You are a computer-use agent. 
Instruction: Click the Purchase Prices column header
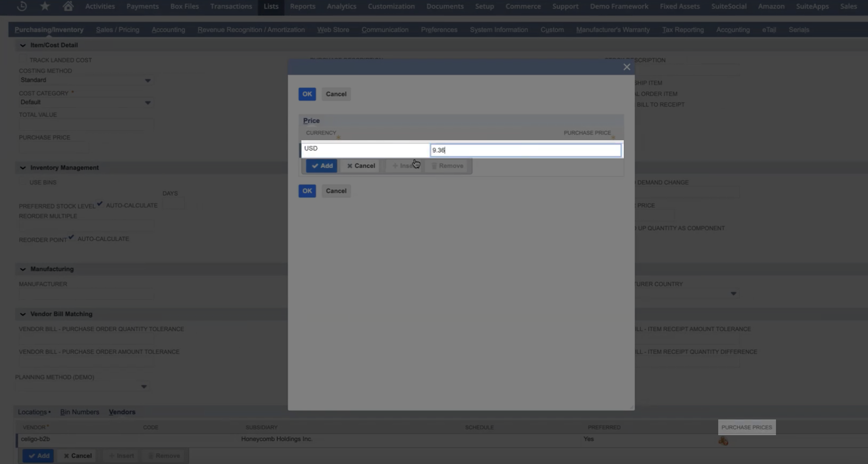(x=747, y=427)
